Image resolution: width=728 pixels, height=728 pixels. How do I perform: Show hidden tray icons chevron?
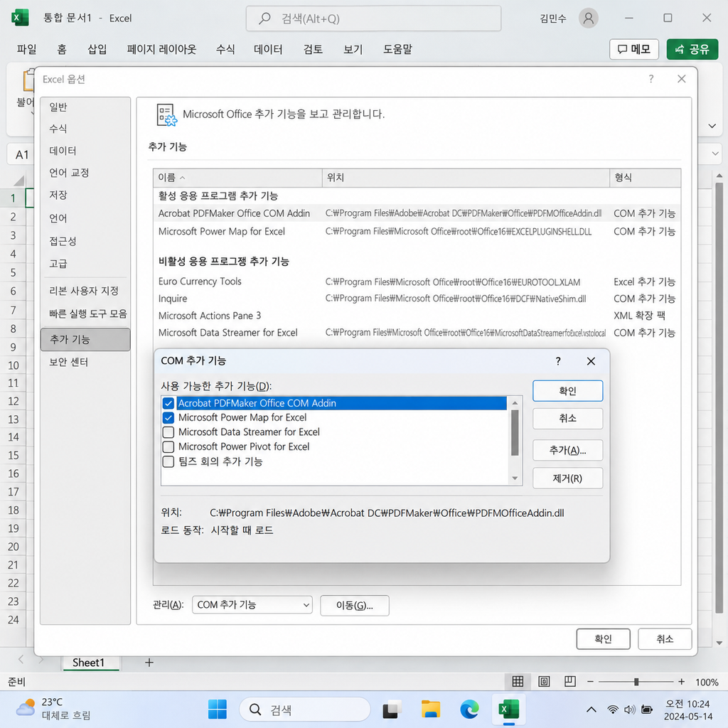click(591, 710)
